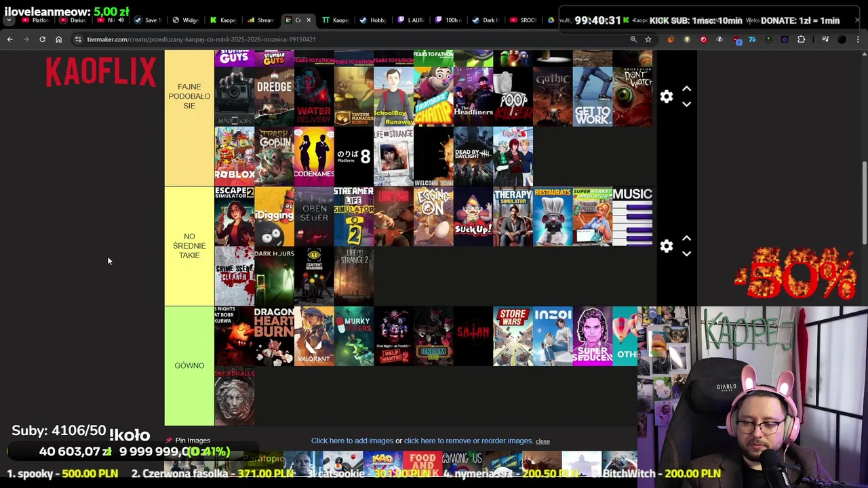Image resolution: width=868 pixels, height=488 pixels.
Task: Select the Streamer Life Simulator 2 tile
Action: coord(353,216)
